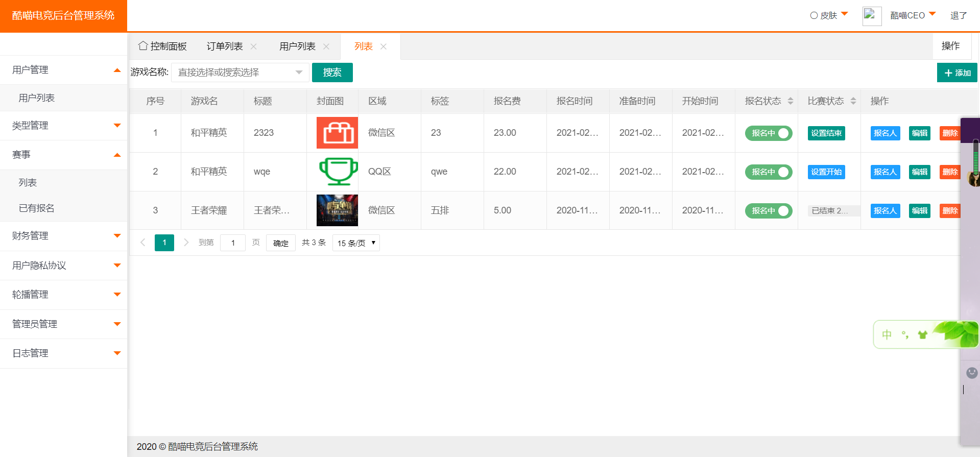Click the red briefcase cover image
Screen dimensions: 980x457
tap(337, 133)
